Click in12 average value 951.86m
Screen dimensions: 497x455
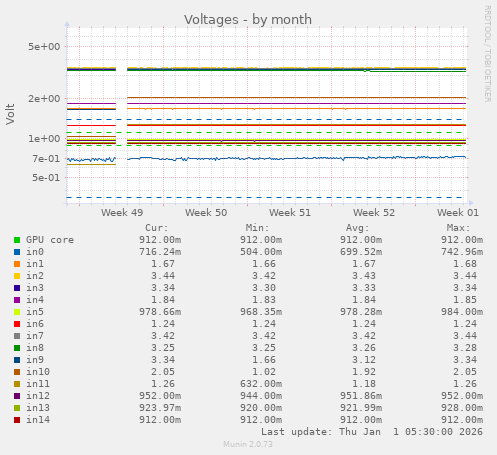coord(361,396)
